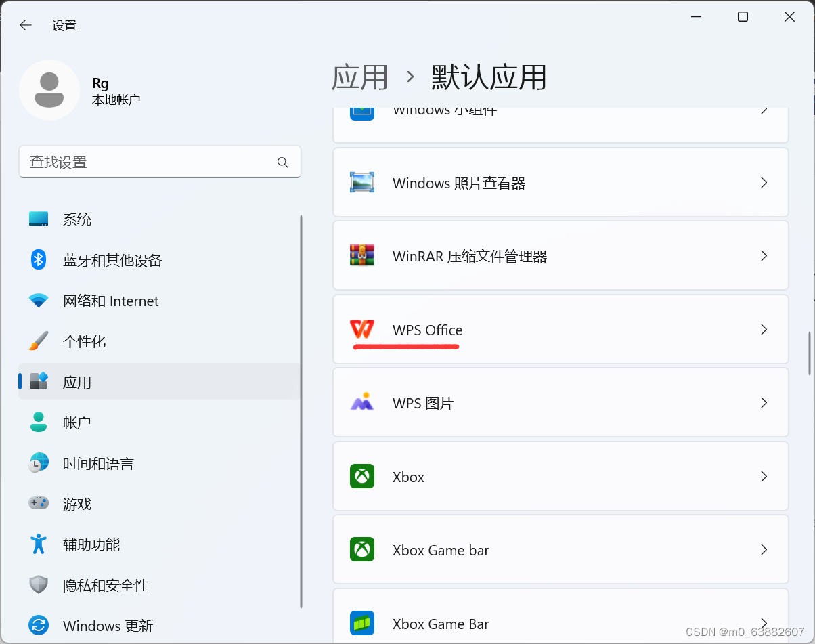815x644 pixels.
Task: Click the Xbox Game bar row's icon
Action: pyautogui.click(x=362, y=549)
